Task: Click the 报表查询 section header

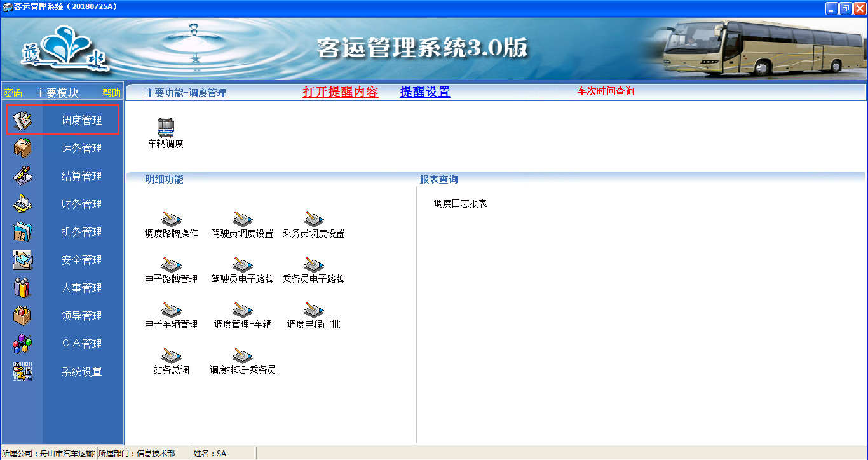Action: click(438, 179)
